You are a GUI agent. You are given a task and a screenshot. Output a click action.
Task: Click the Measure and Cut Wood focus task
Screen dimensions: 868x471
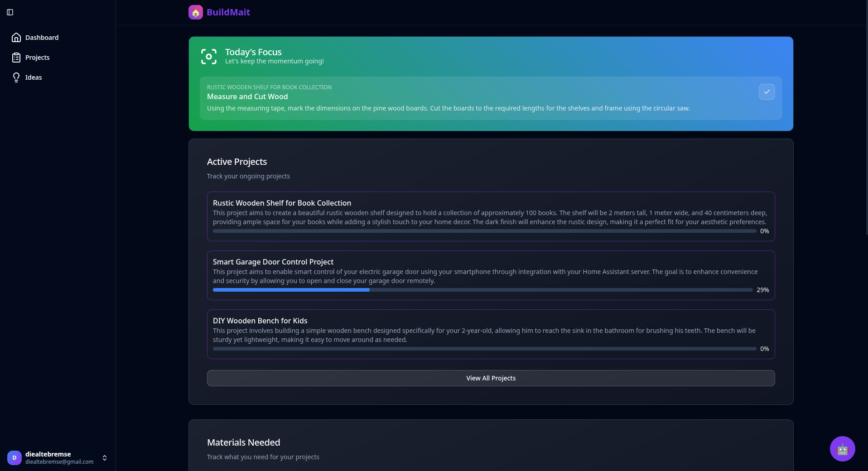coord(491,98)
